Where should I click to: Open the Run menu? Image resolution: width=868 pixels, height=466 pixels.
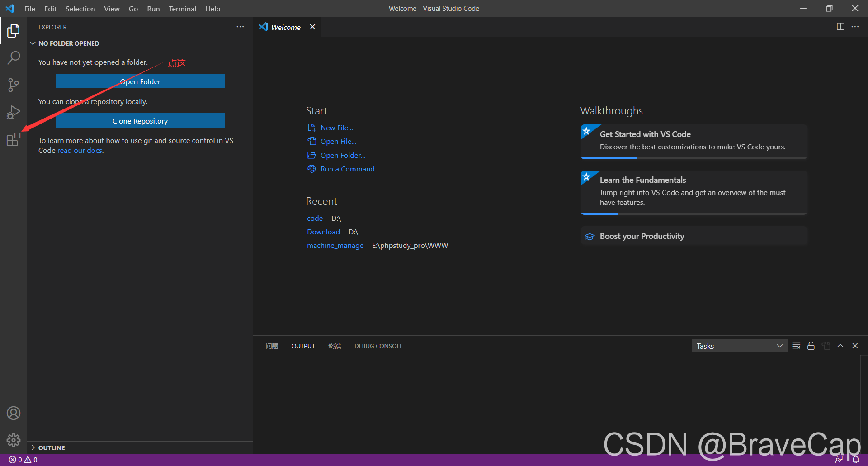point(153,9)
